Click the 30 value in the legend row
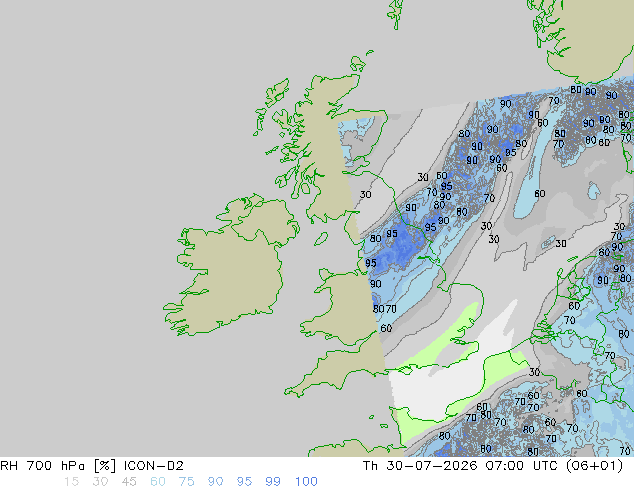 (100, 482)
